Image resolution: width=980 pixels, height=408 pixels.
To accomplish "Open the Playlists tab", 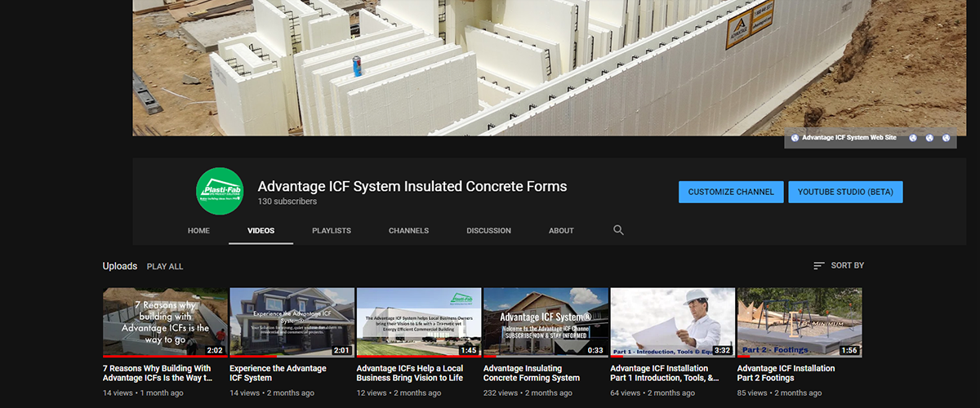I will tap(332, 231).
